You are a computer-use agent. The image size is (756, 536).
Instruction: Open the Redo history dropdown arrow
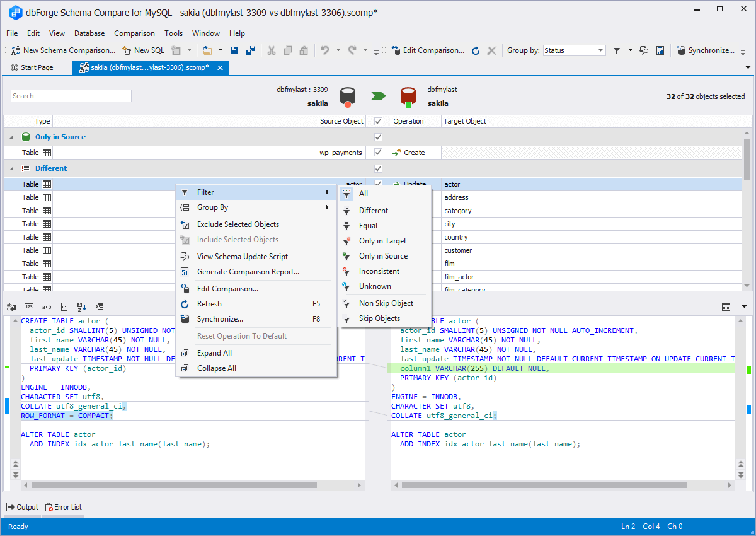click(366, 50)
